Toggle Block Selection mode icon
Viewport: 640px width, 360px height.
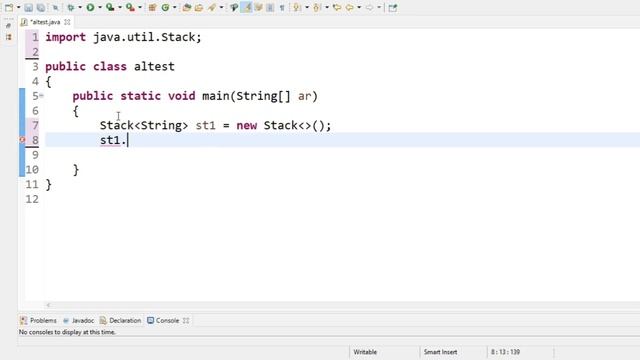[270, 7]
